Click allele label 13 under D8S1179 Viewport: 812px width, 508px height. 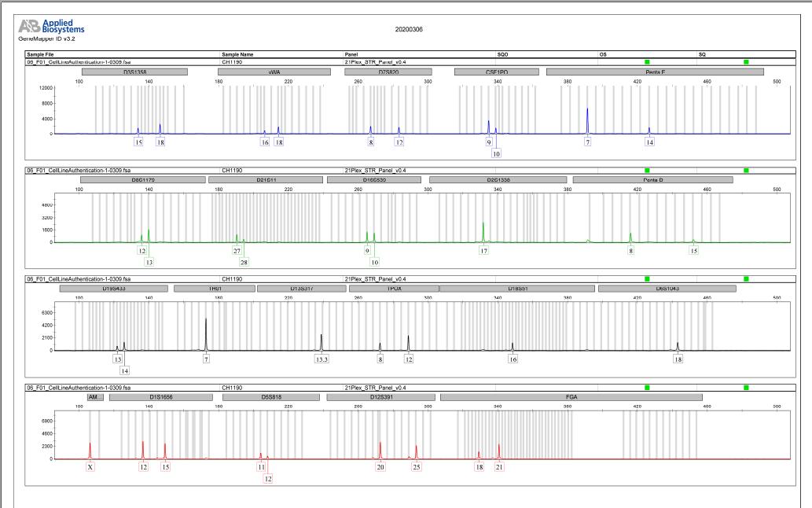[x=149, y=263]
